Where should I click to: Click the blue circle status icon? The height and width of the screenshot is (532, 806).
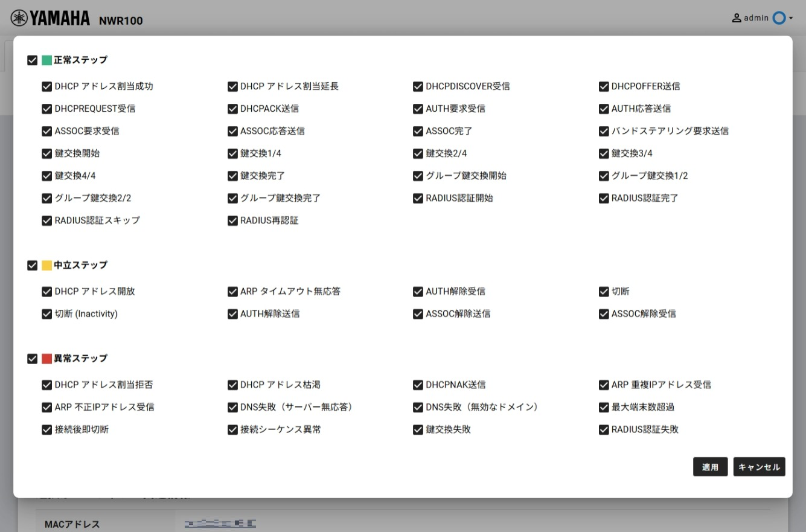click(779, 18)
